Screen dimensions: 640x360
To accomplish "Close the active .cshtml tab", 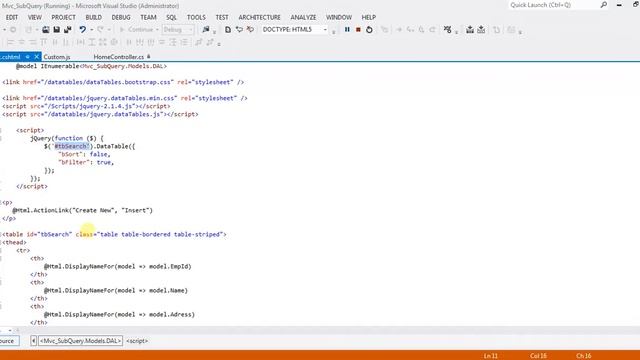I will coord(36,57).
